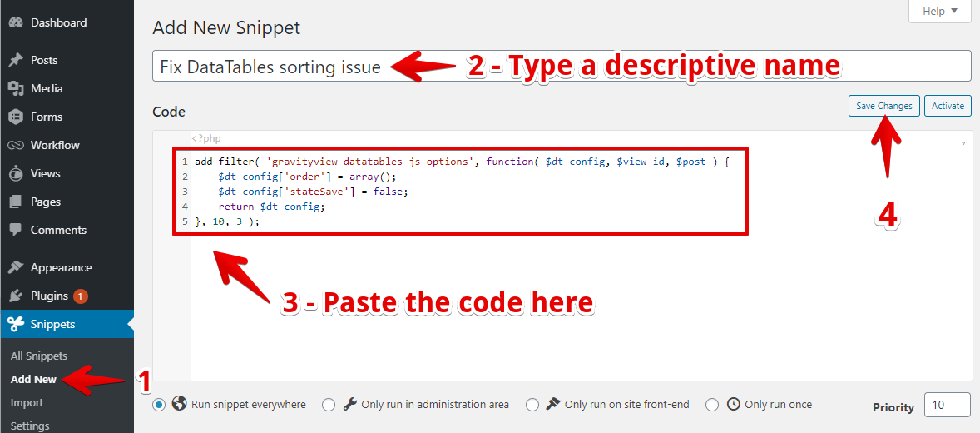This screenshot has height=433, width=980.
Task: Choose Only run once radio option
Action: (x=712, y=405)
